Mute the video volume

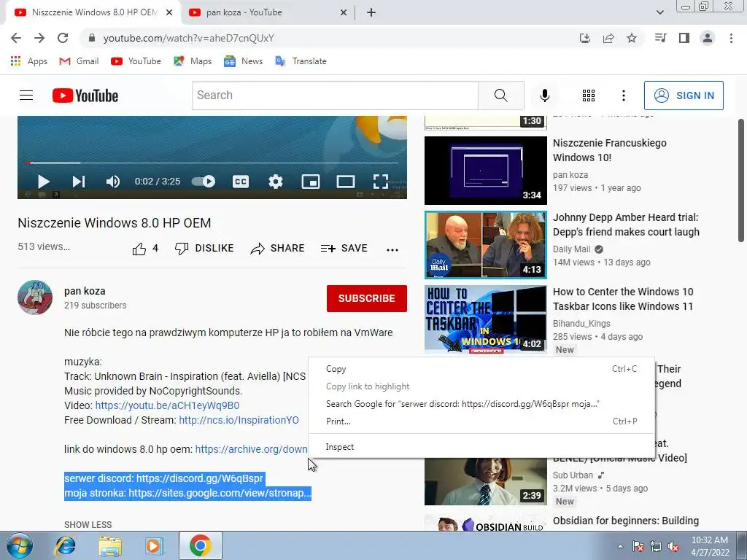point(113,182)
